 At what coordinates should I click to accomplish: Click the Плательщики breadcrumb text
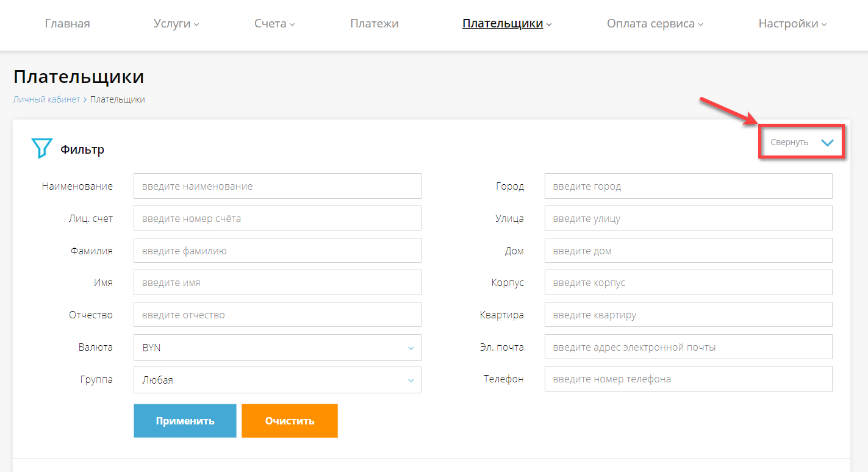(x=118, y=99)
